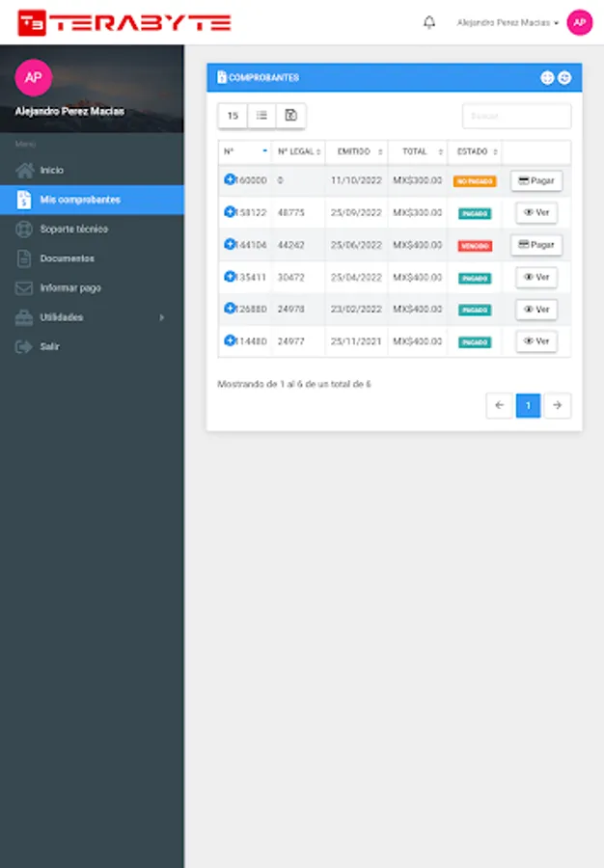The image size is (604, 868).
Task: Go to next page arrow
Action: (x=558, y=405)
